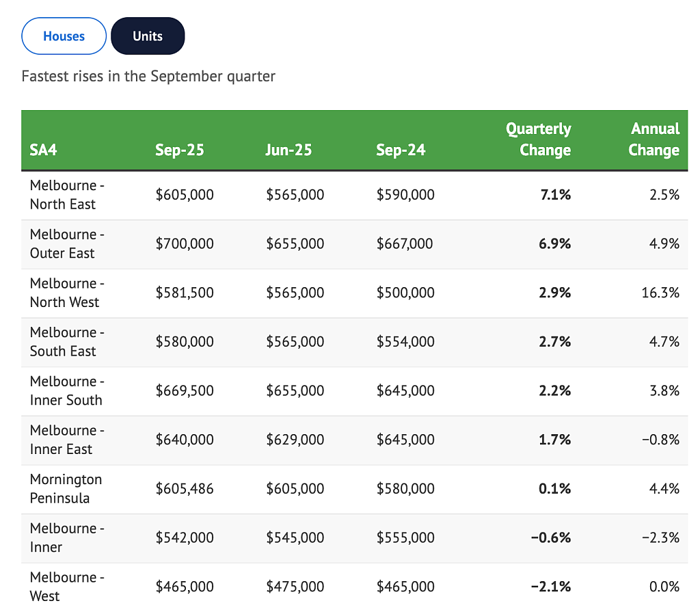Click the SA4 column header
This screenshot has width=700, height=614.
coord(43,150)
